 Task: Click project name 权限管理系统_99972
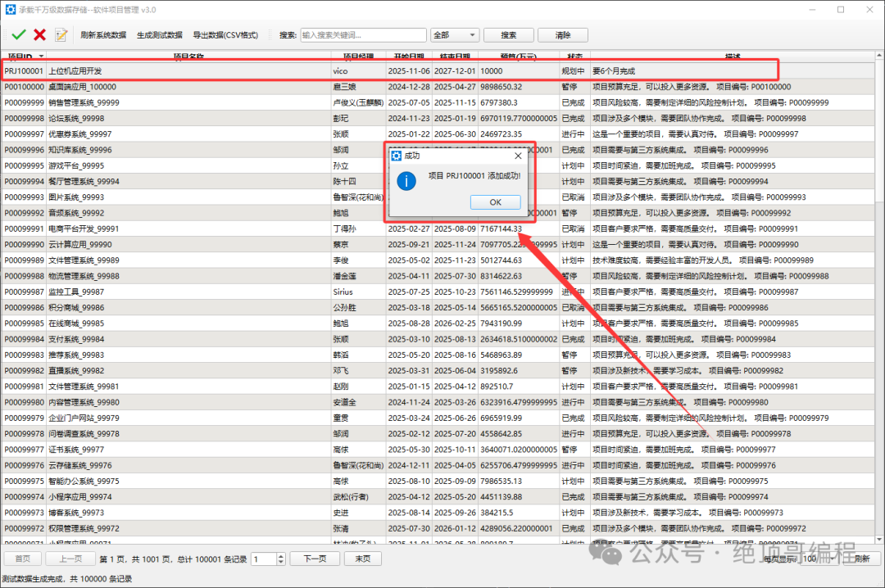[84, 529]
